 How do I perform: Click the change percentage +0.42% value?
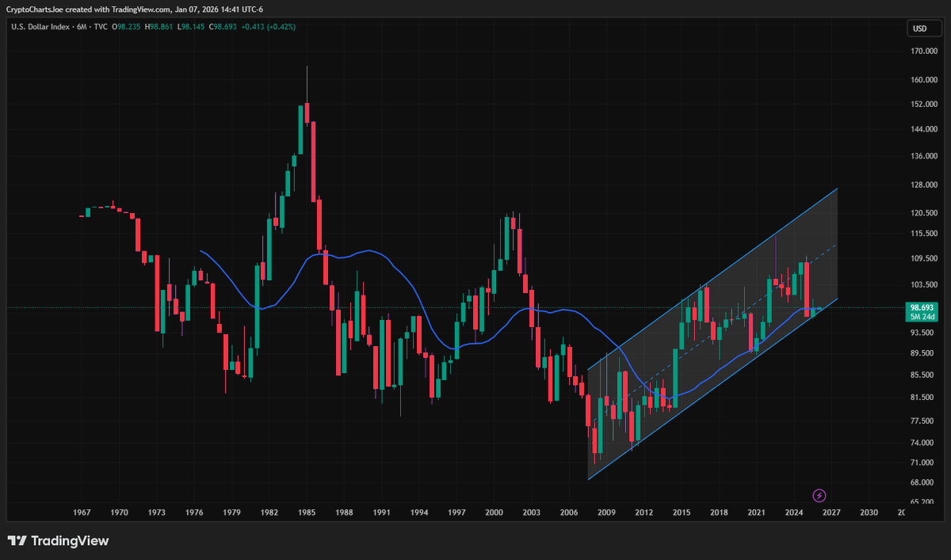tap(281, 26)
